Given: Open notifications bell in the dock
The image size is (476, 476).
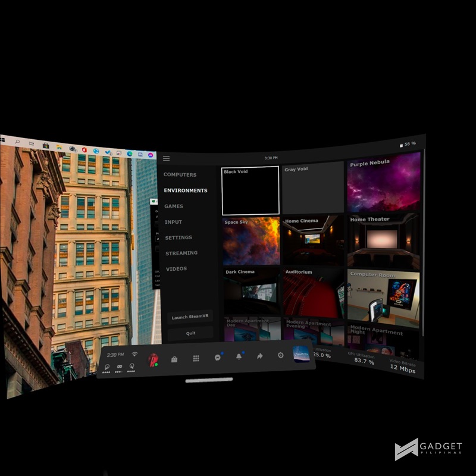Looking at the screenshot, I should click(x=239, y=356).
